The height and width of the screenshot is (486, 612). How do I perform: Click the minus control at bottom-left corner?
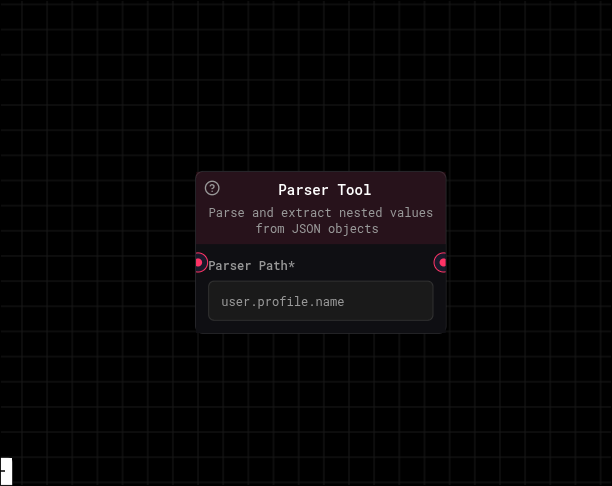coord(5,469)
